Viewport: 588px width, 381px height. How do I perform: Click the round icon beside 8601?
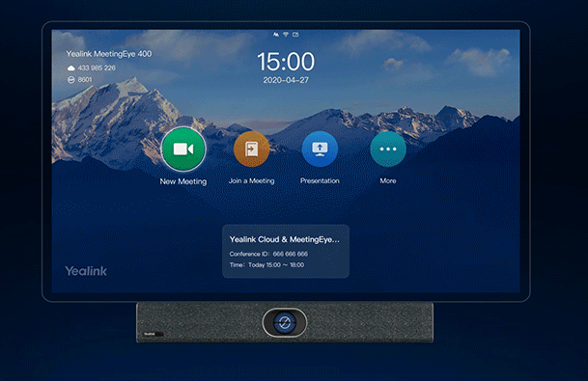tap(70, 80)
